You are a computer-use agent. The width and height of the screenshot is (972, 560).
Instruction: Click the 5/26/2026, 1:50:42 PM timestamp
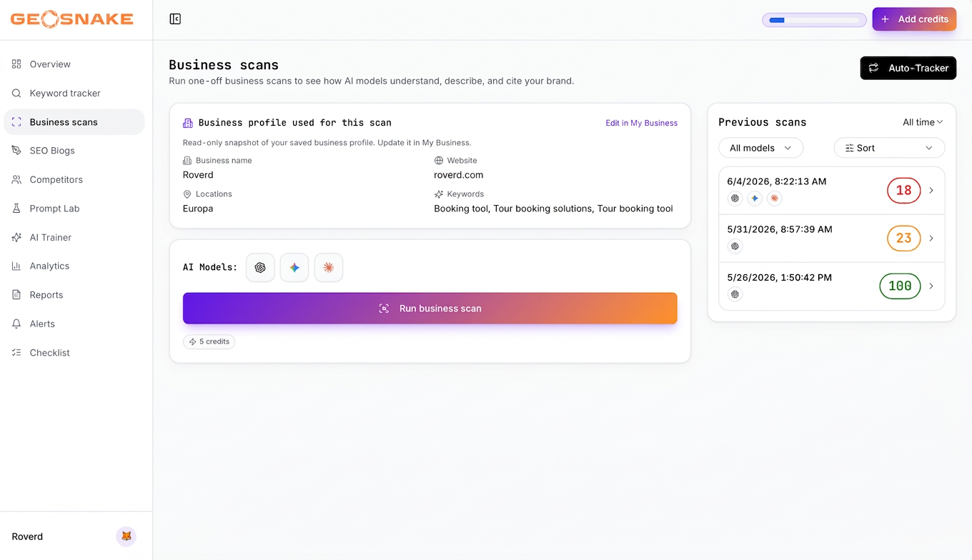(780, 277)
